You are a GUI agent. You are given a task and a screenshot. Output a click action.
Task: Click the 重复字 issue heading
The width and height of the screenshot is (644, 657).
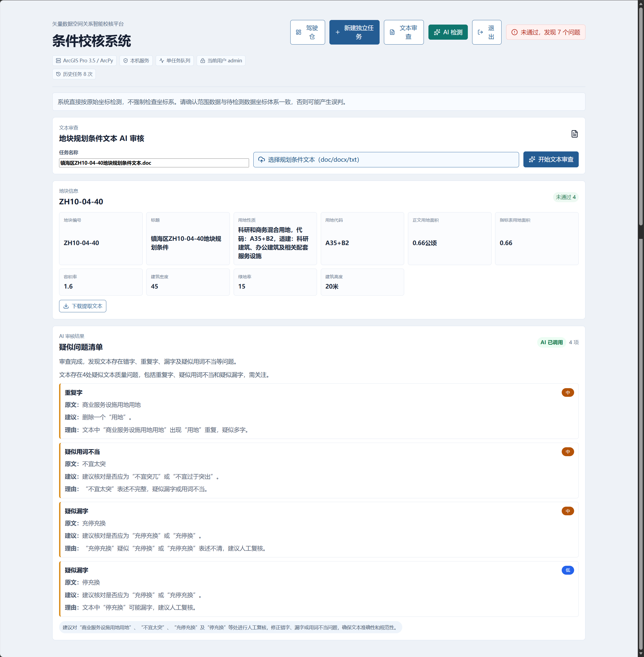73,393
